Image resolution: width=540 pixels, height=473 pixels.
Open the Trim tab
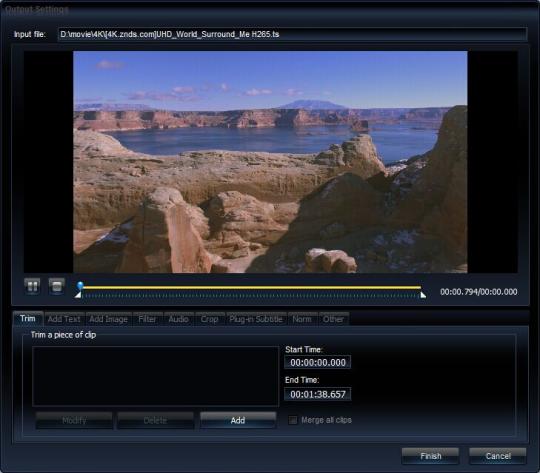pyautogui.click(x=28, y=319)
